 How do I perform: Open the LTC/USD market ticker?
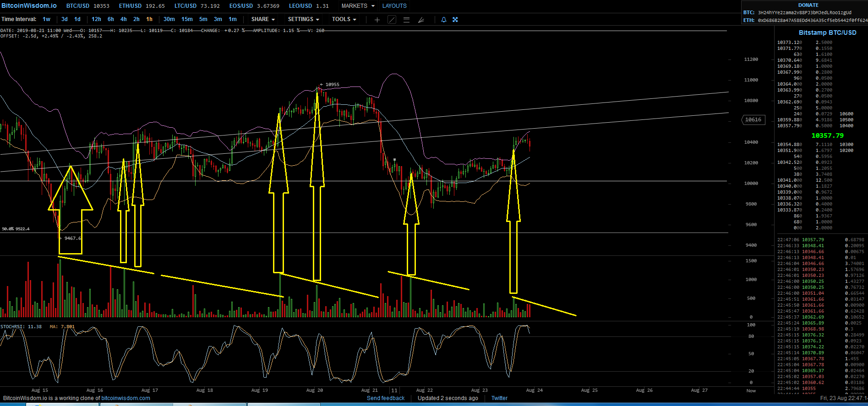click(197, 6)
